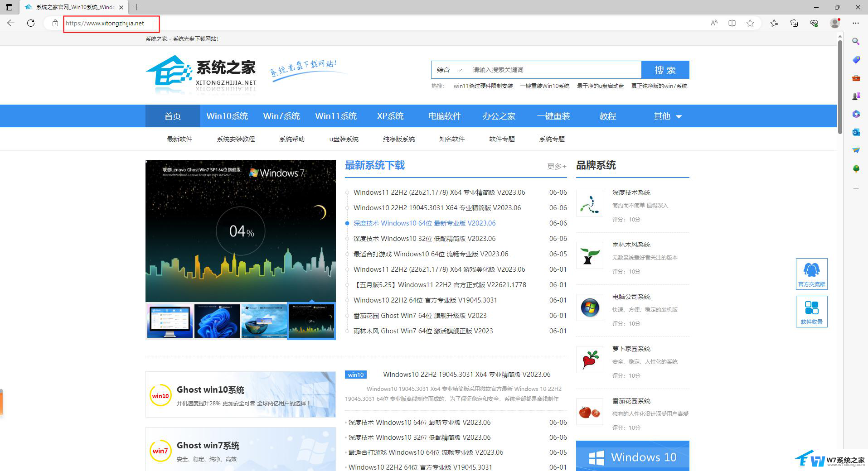This screenshot has height=471, width=868.
Task: Open the Collections panel
Action: click(794, 23)
